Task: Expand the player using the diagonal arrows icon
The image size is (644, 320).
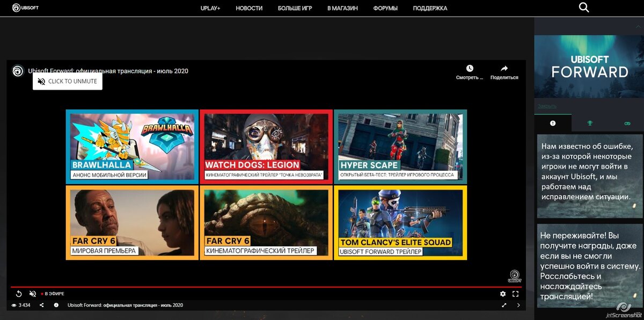Action: click(x=504, y=305)
